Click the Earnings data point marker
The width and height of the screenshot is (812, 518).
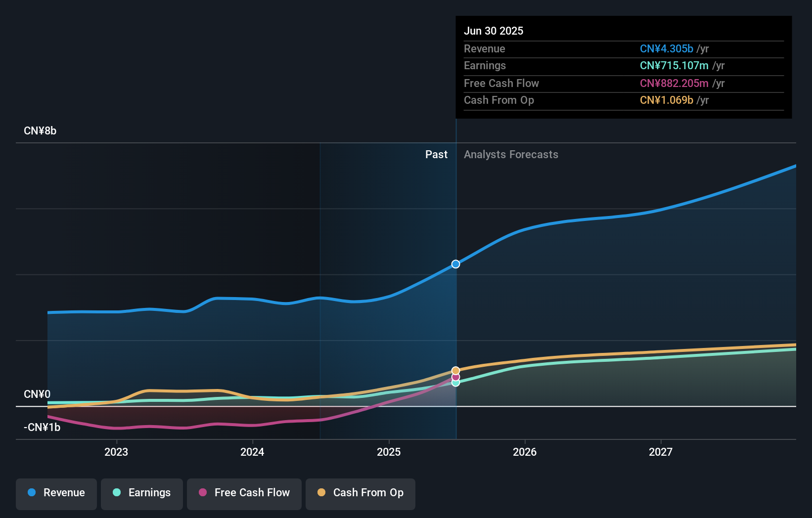[x=456, y=383]
